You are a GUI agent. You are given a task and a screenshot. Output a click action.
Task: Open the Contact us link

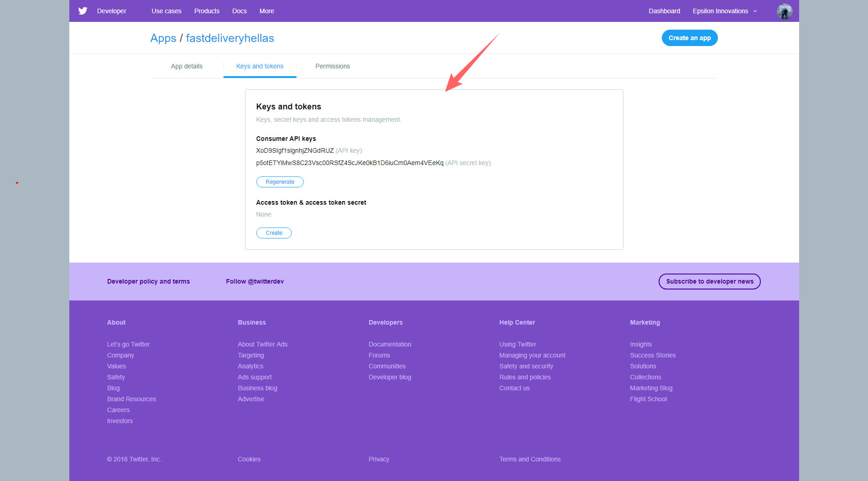[515, 388]
